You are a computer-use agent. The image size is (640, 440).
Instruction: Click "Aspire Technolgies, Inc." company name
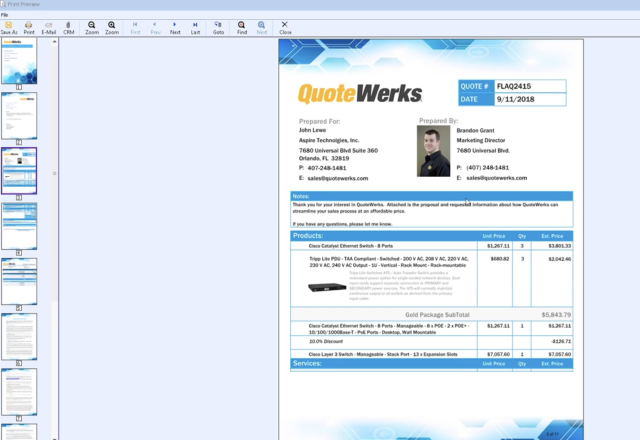click(329, 140)
